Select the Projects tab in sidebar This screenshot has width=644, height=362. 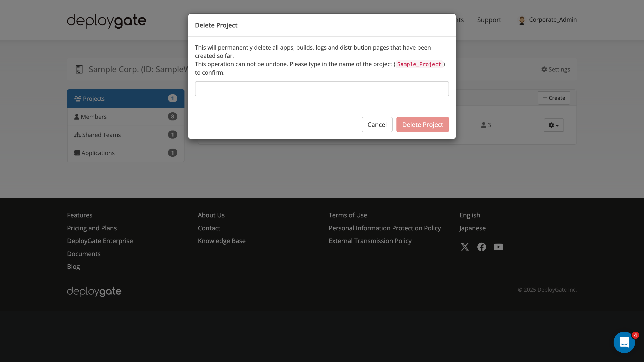(x=93, y=98)
